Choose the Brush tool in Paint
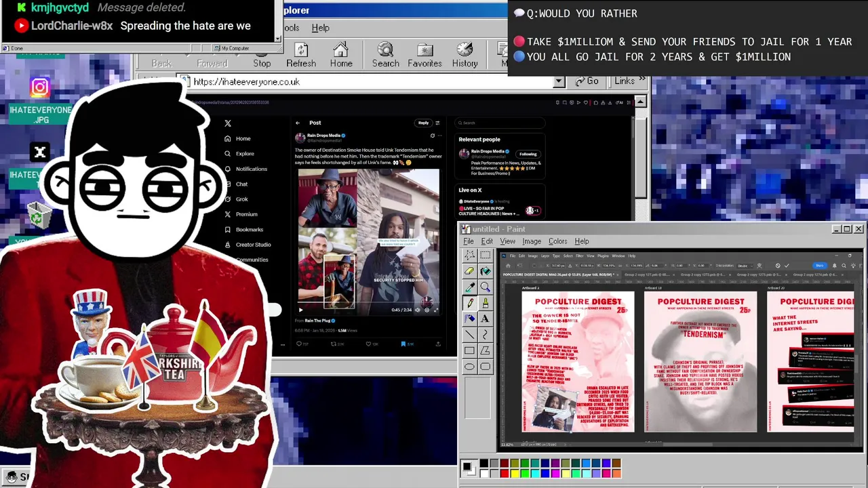This screenshot has width=868, height=488. tap(485, 303)
